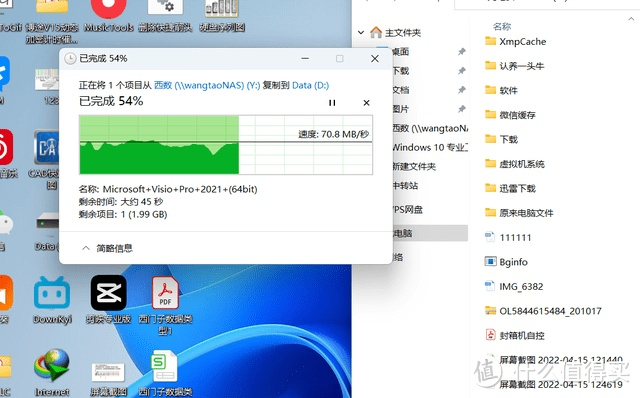Select the highlighted 此电脑 navigation item
This screenshot has height=398, width=640.
click(430, 233)
